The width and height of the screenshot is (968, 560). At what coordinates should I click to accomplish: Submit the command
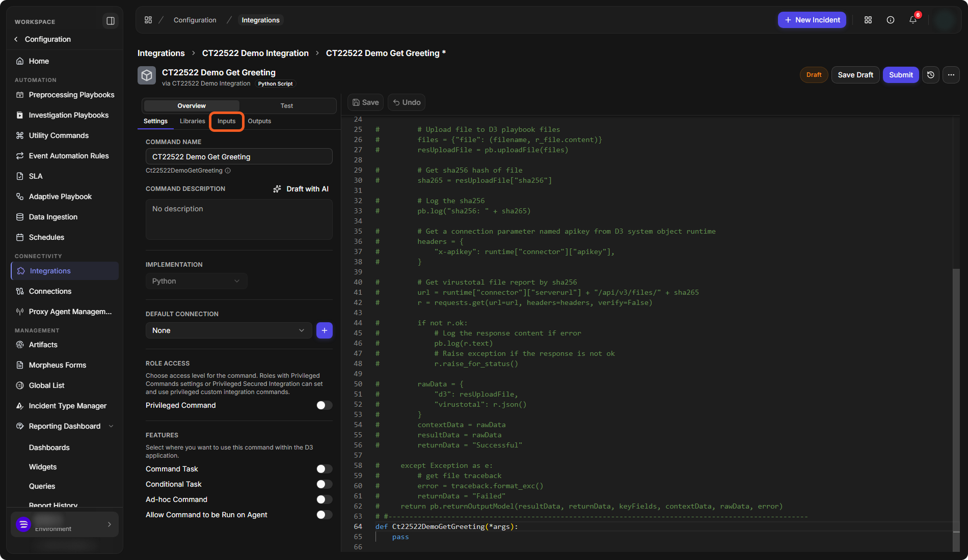pyautogui.click(x=901, y=75)
